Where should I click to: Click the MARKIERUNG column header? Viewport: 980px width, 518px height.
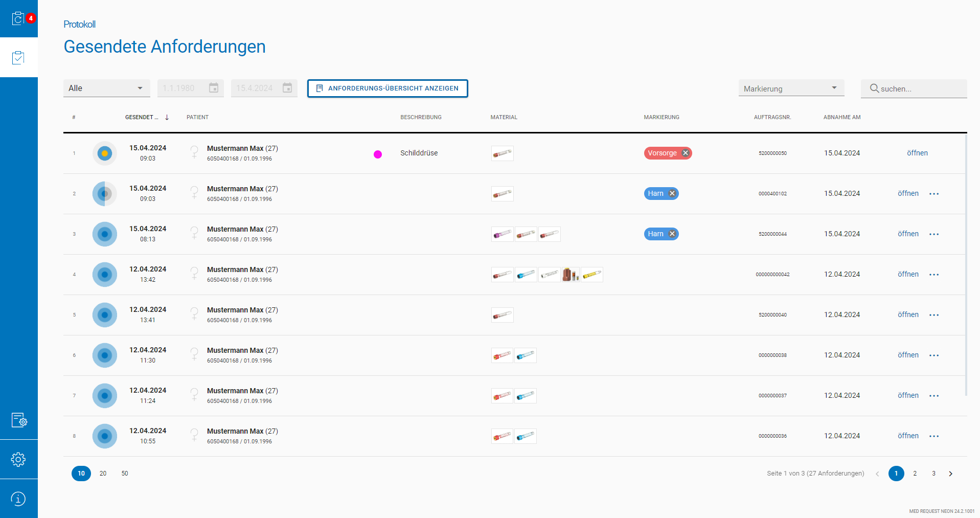[662, 117]
